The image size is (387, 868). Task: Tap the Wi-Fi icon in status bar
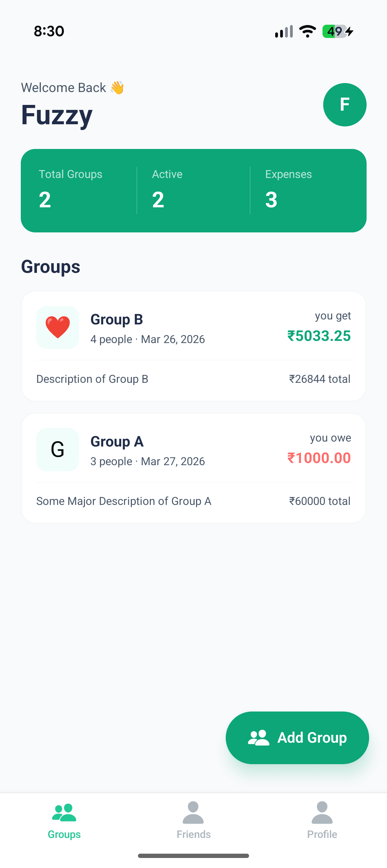pos(307,32)
